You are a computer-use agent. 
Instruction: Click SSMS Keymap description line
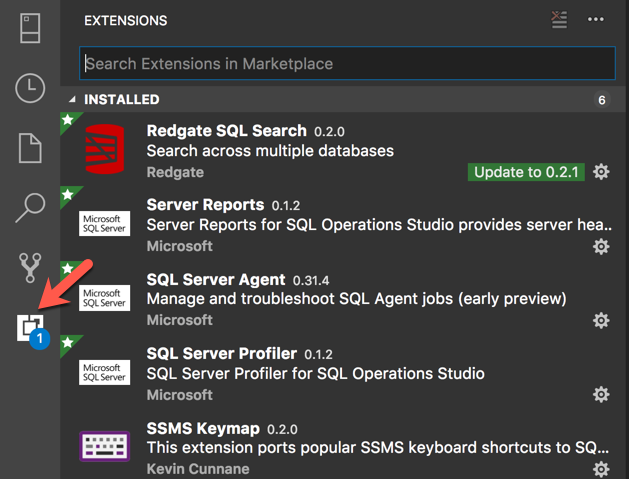tap(378, 447)
